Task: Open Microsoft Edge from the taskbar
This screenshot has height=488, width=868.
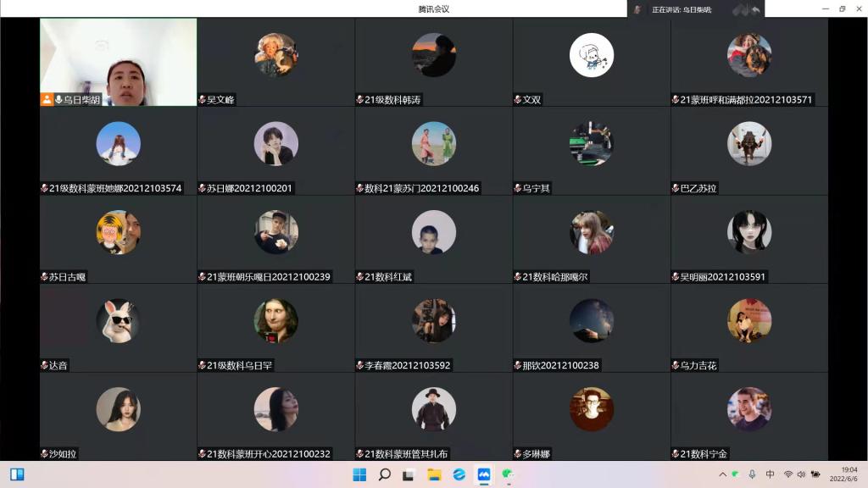Action: tap(459, 474)
